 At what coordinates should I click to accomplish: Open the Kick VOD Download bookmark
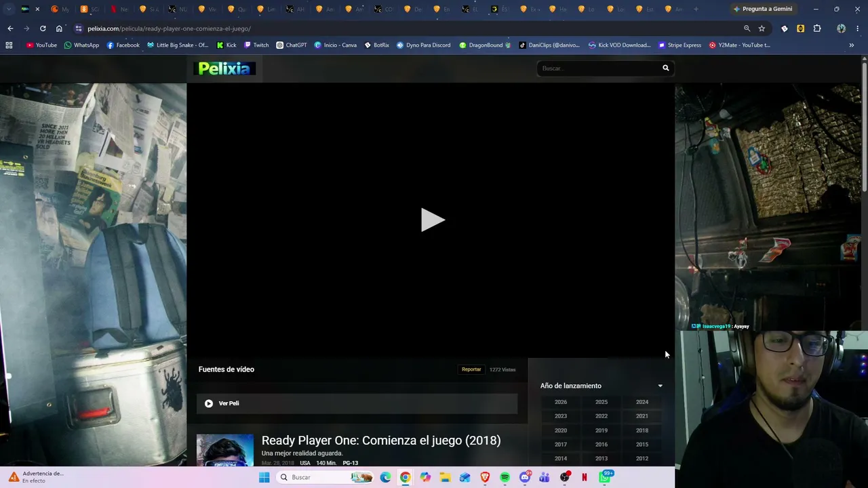click(x=620, y=45)
